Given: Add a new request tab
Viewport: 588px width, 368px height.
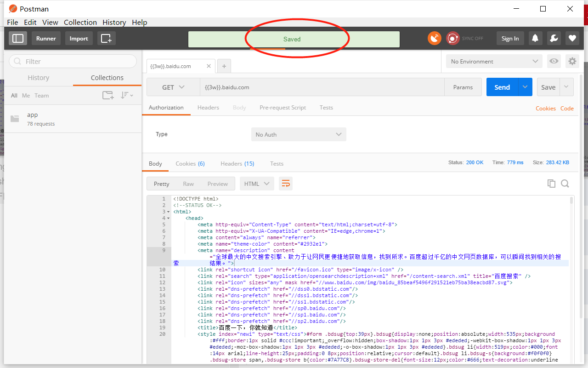Looking at the screenshot, I should pyautogui.click(x=224, y=66).
